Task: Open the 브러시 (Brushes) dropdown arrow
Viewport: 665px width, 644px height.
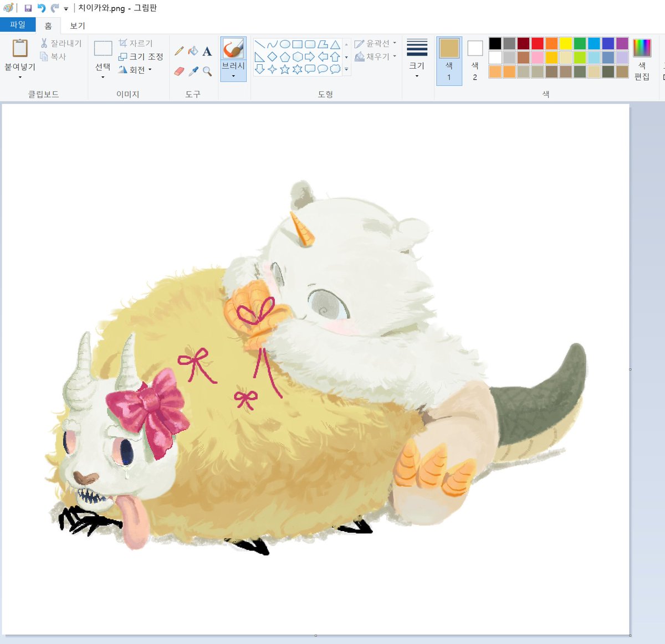Action: pyautogui.click(x=233, y=76)
